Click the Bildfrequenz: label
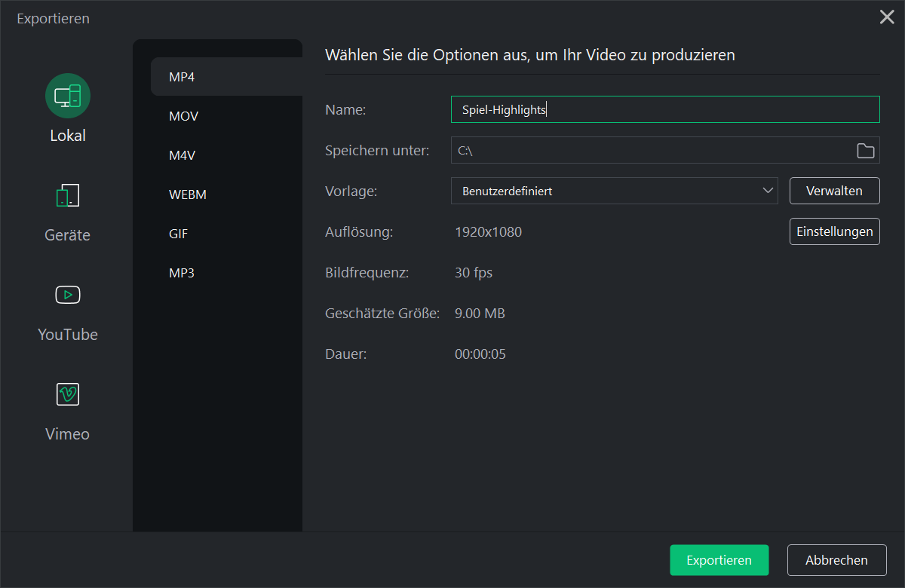The image size is (905, 588). (367, 273)
